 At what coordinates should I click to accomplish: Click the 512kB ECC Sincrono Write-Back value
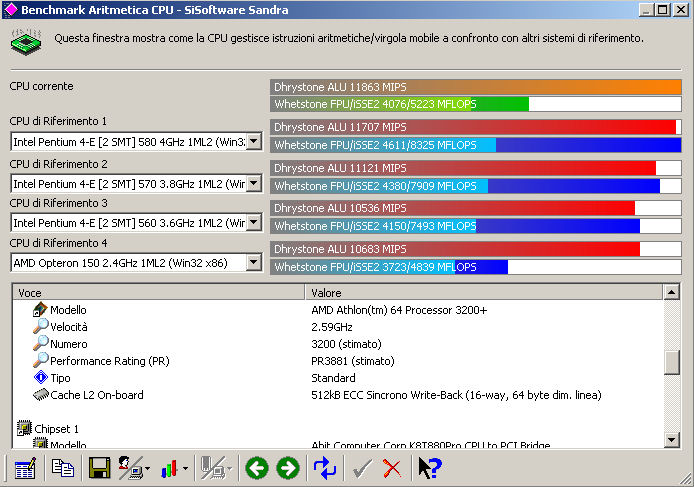[x=456, y=395]
